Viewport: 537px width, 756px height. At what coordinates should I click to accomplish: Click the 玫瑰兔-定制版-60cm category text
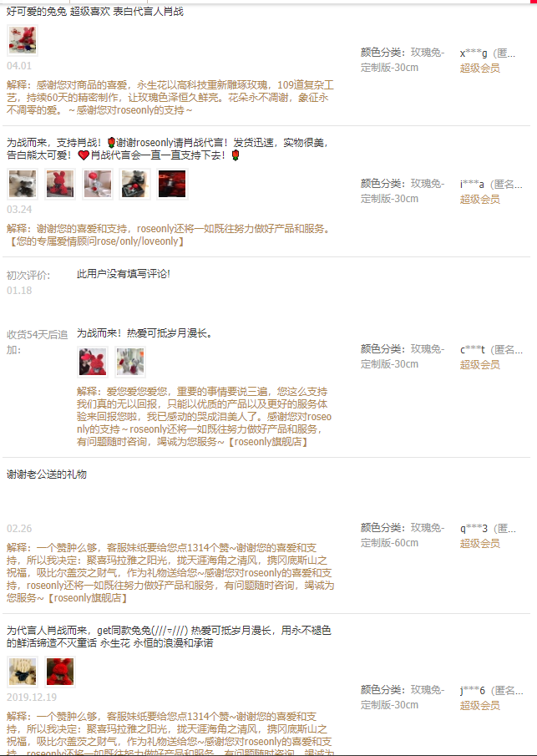402,535
